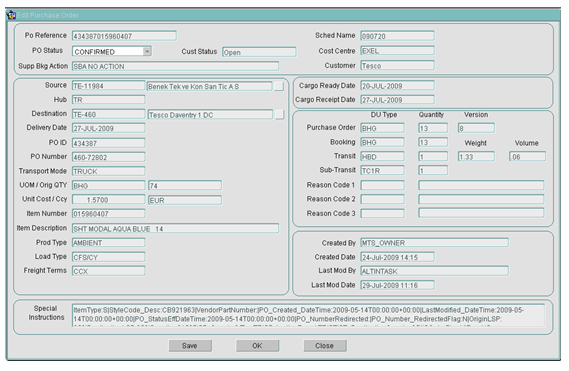Click the Save button
Screen dimensions: 569x371
tap(190, 346)
